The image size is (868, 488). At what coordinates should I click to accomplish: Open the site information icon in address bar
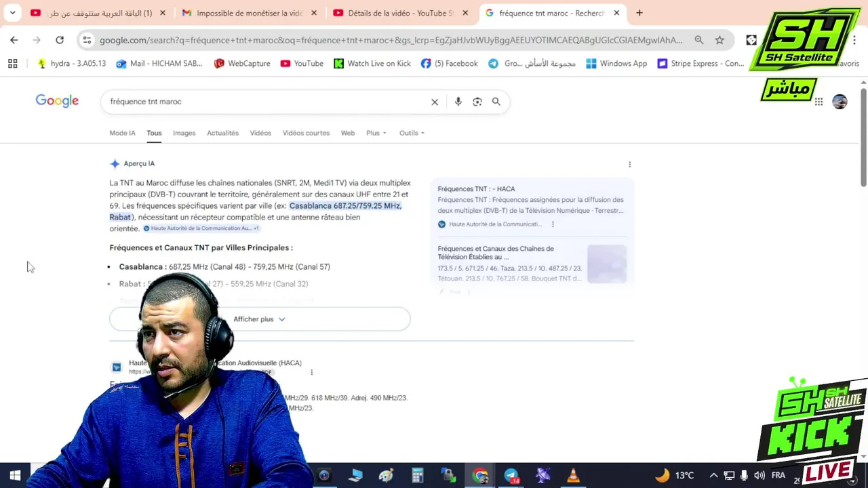pyautogui.click(x=87, y=40)
